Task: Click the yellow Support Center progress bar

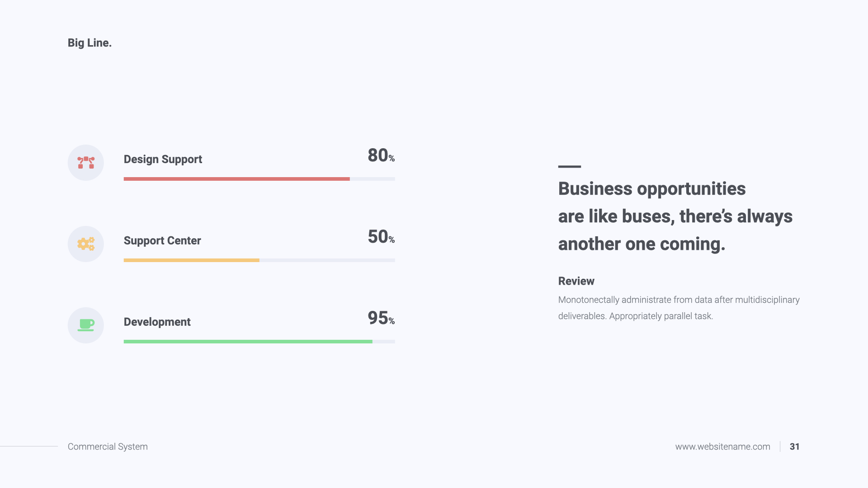Action: tap(191, 260)
